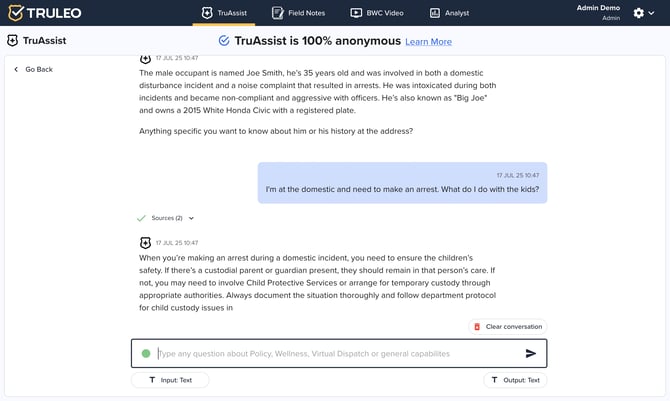
Task: Toggle Output: Text mode
Action: [x=515, y=380]
